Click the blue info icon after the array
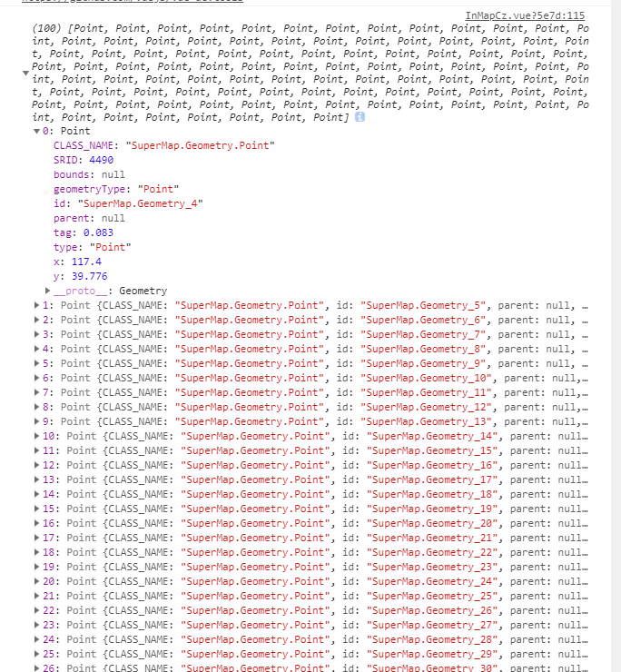The image size is (621, 672). pyautogui.click(x=360, y=117)
